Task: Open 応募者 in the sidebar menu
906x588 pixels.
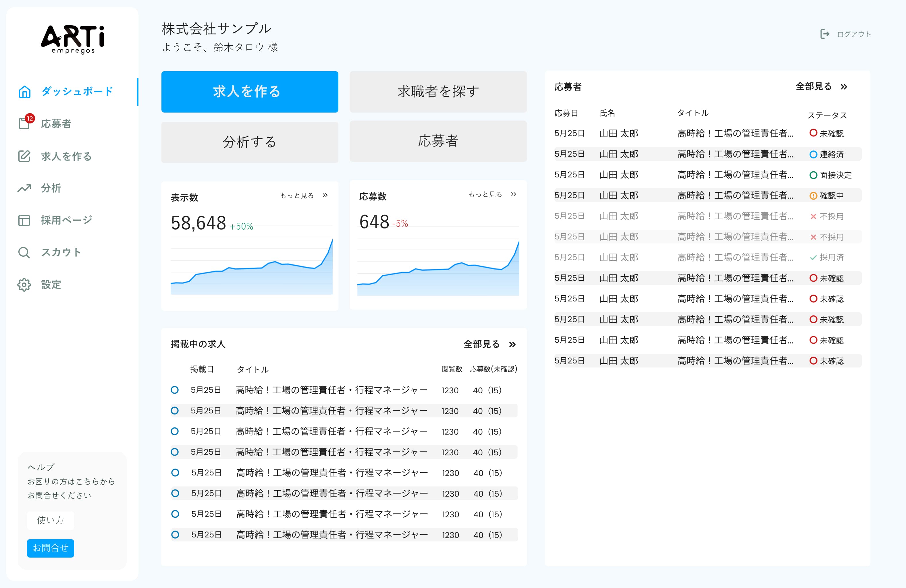Action: pos(56,124)
